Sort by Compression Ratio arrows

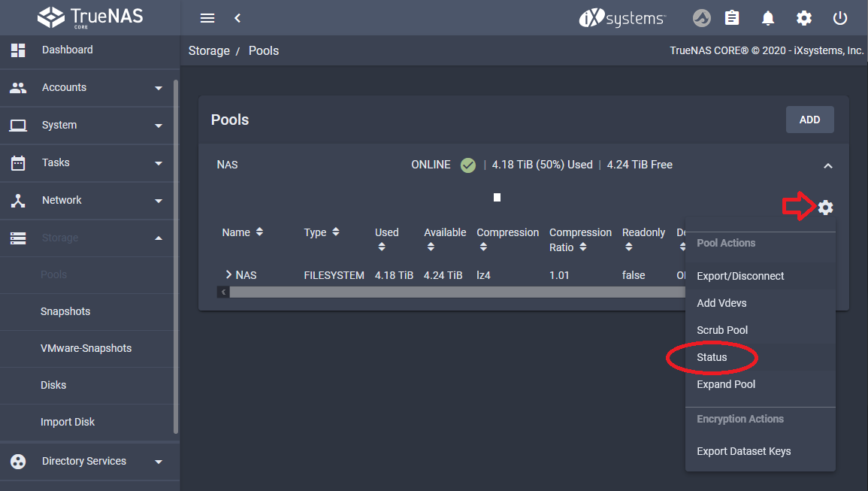point(583,247)
